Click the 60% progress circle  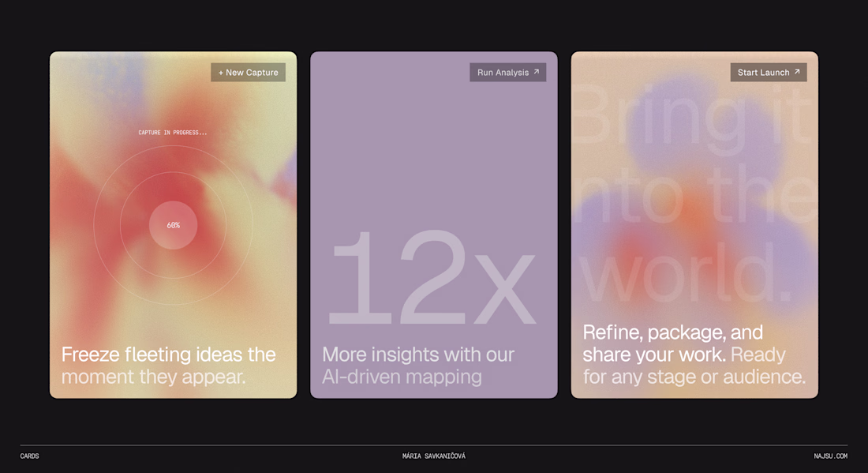(x=174, y=225)
